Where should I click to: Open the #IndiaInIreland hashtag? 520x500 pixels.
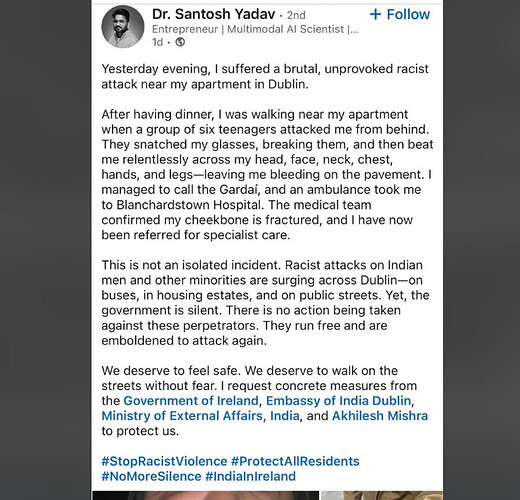(x=250, y=476)
